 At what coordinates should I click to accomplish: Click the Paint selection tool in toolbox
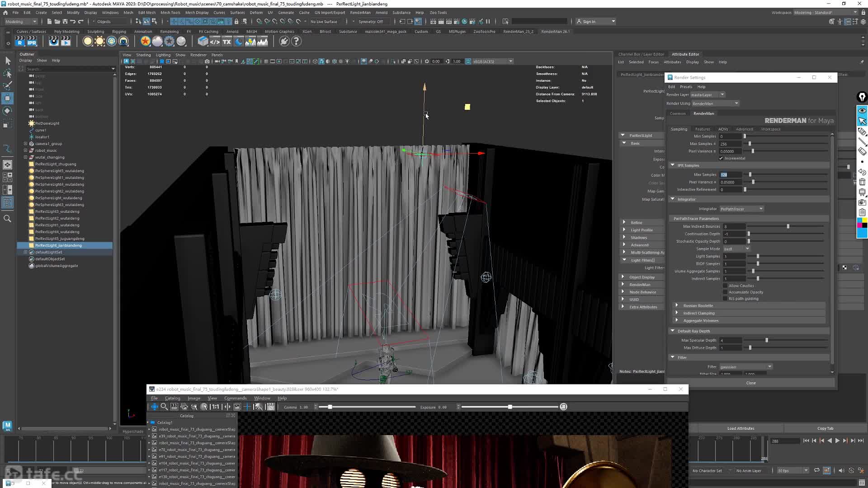coord(8,85)
